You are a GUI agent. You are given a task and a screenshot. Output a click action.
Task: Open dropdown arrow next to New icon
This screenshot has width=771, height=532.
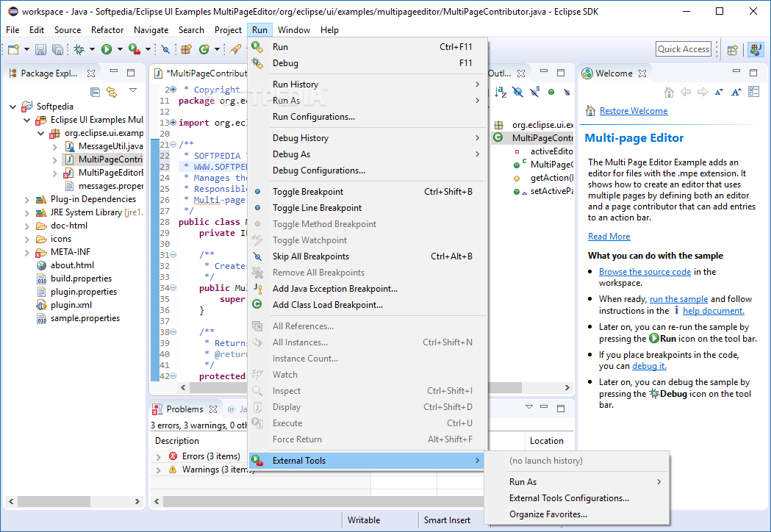point(26,49)
